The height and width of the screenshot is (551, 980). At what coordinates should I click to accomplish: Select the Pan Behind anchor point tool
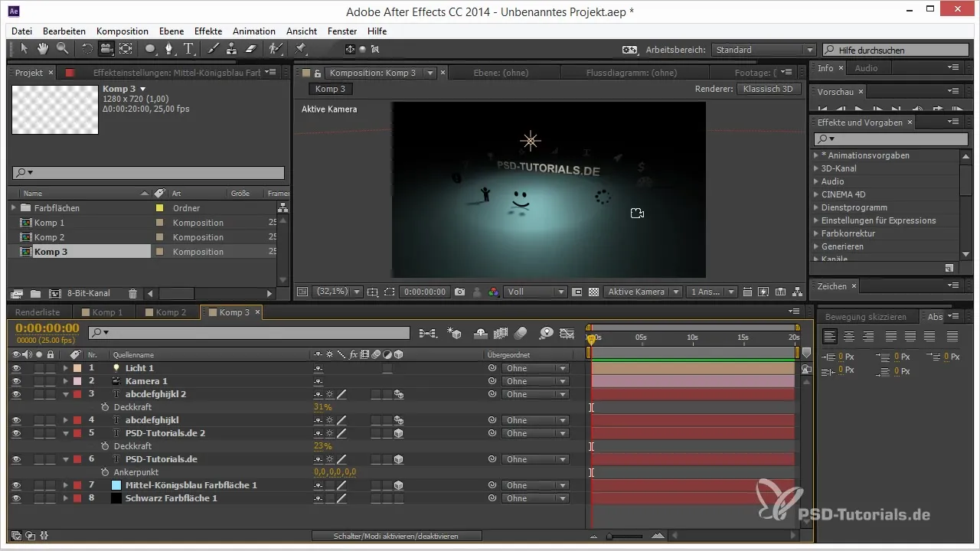126,49
